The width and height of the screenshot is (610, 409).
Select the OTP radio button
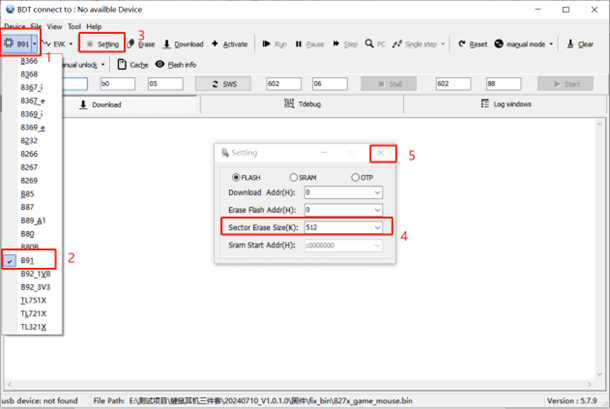pyautogui.click(x=354, y=177)
